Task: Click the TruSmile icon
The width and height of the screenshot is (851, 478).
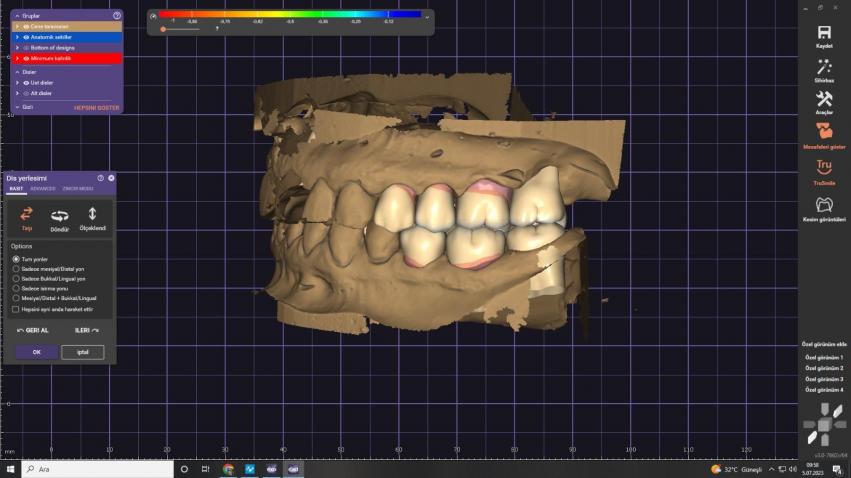Action: (x=824, y=166)
